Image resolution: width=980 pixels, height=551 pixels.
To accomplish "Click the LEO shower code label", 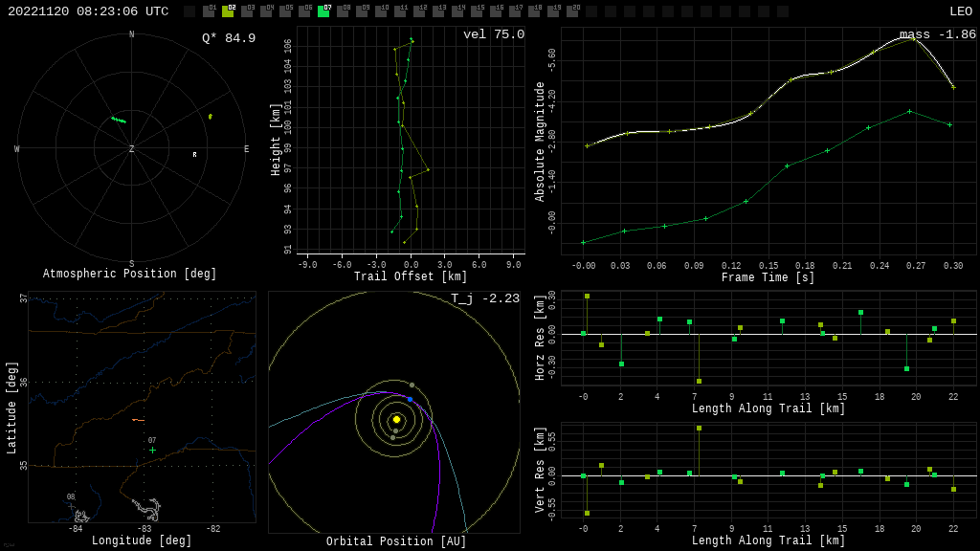I will [961, 11].
